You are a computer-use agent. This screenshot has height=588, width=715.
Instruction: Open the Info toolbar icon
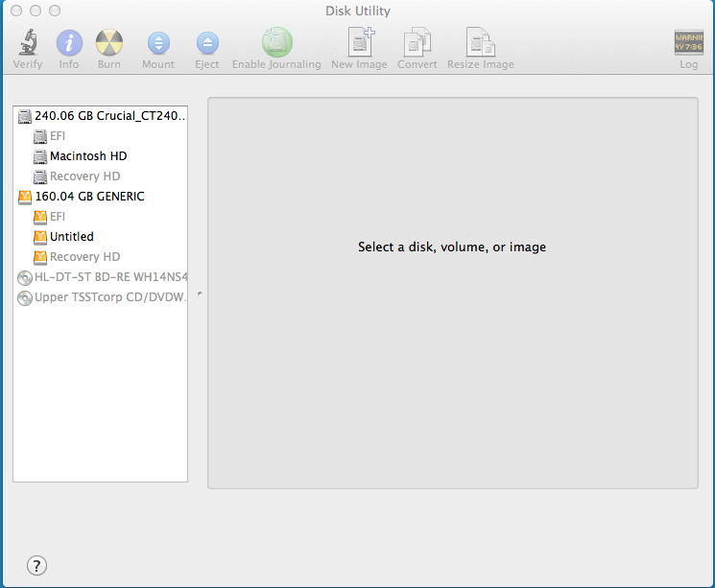click(x=69, y=43)
